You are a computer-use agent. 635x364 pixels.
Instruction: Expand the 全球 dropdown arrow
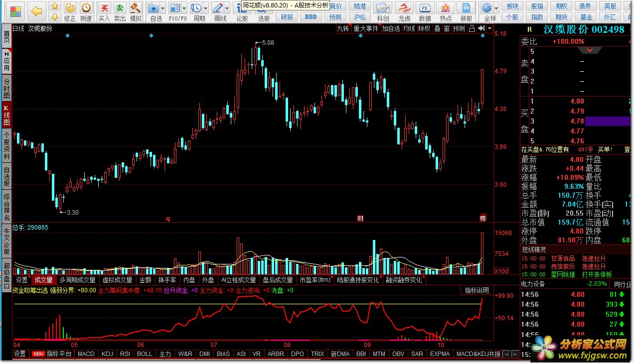coord(496,8)
